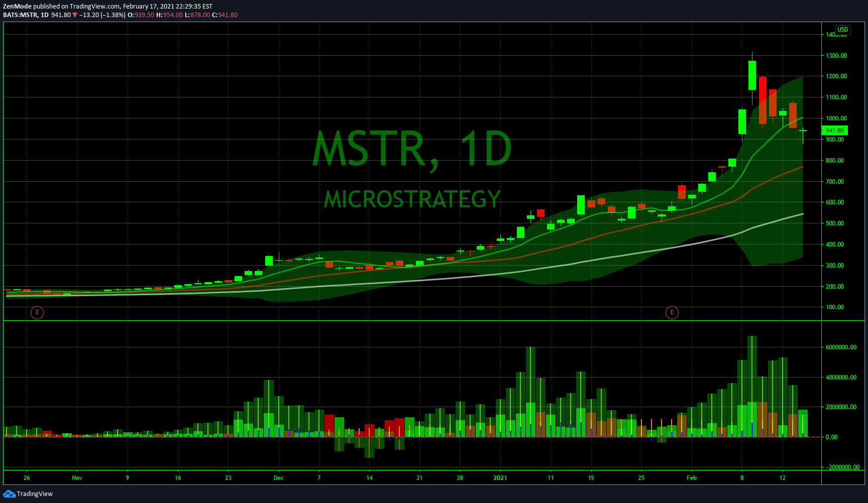Click the 100.00 price axis label
The width and height of the screenshot is (868, 503).
[835, 307]
